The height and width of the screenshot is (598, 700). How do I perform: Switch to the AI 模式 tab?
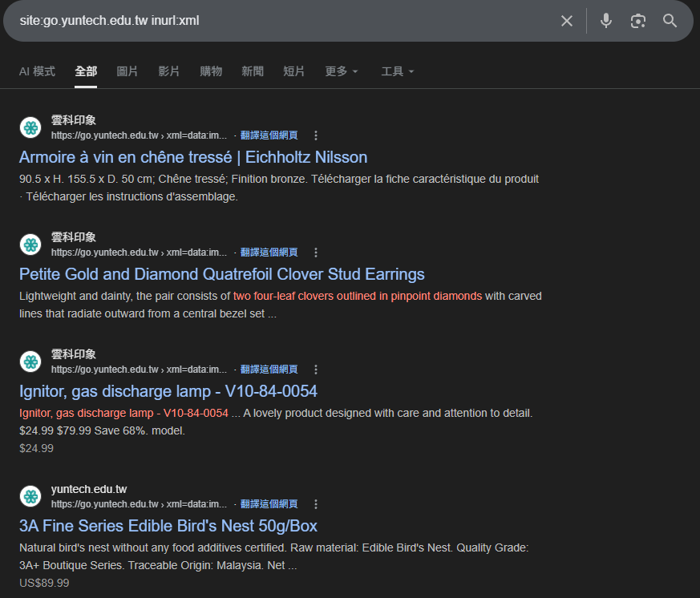pyautogui.click(x=37, y=71)
